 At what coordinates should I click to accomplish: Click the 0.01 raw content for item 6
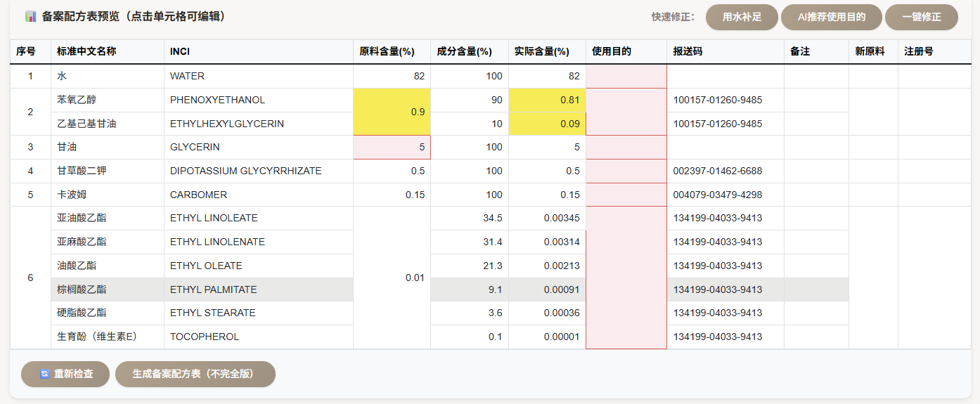pos(392,278)
